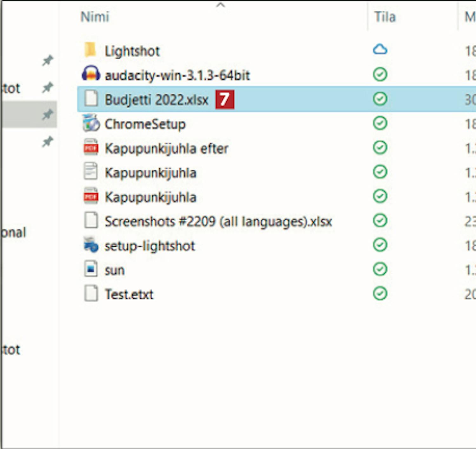Select the Test.etxt file name
Image resolution: width=476 pixels, height=449 pixels.
(129, 294)
